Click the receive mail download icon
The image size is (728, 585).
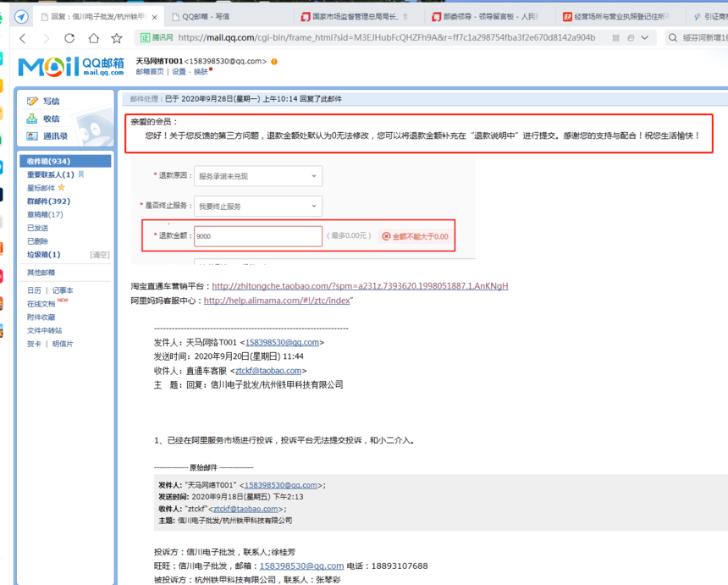[31, 119]
